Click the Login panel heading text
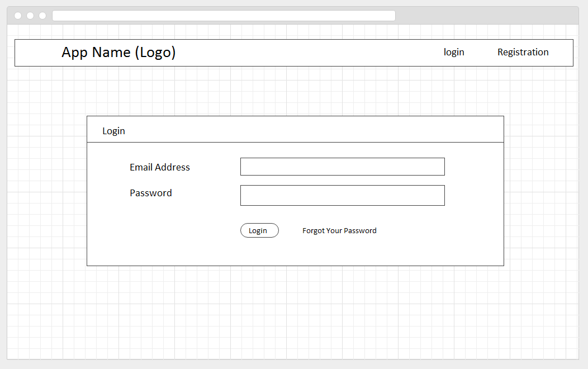Screen dimensions: 588x369 click(x=113, y=131)
